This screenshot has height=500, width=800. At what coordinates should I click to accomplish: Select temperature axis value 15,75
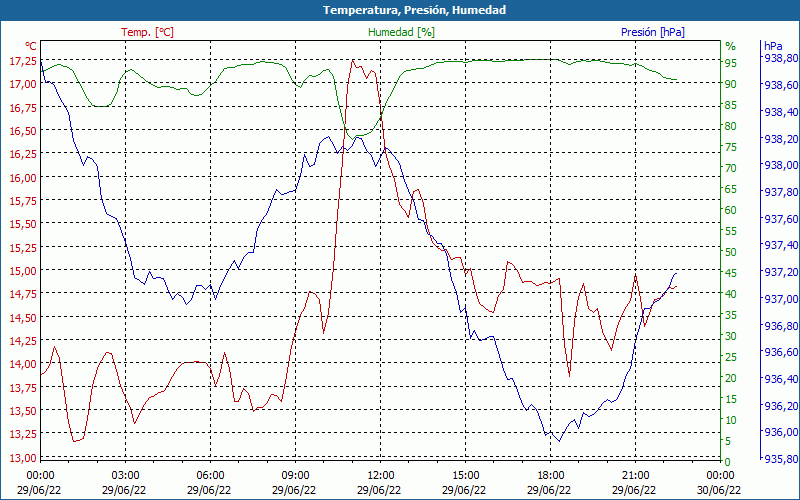23,201
